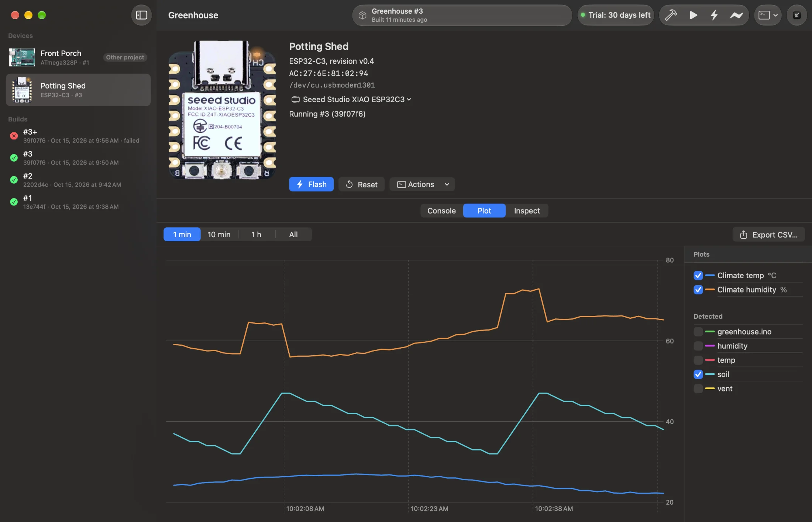Viewport: 812px width, 522px height.
Task: Toggle the sidebar panel icon
Action: pyautogui.click(x=141, y=15)
